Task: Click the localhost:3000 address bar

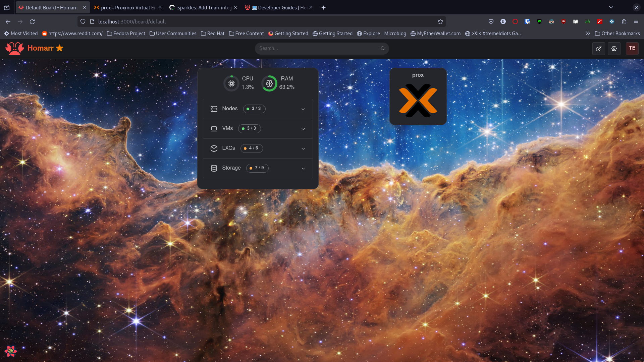Action: click(262, 22)
